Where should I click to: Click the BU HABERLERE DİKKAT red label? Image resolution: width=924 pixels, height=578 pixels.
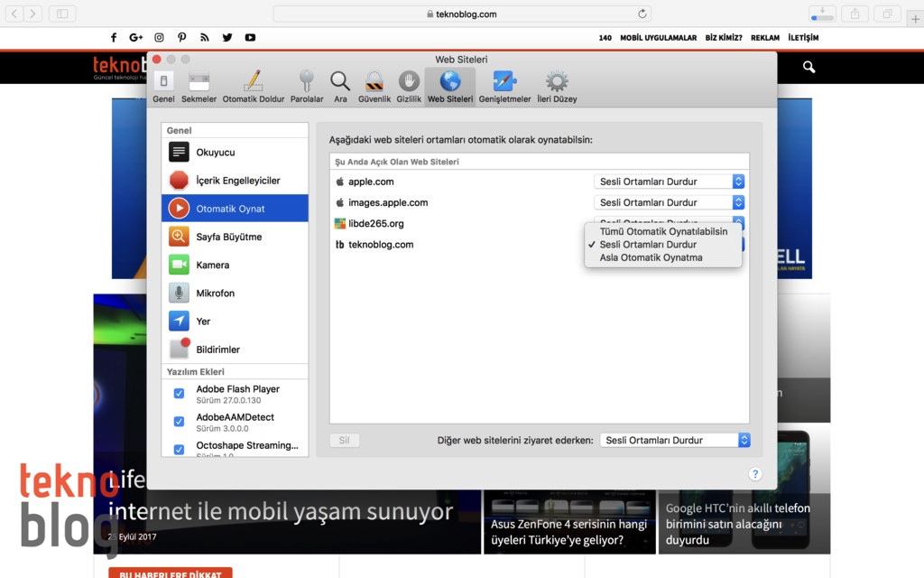171,573
